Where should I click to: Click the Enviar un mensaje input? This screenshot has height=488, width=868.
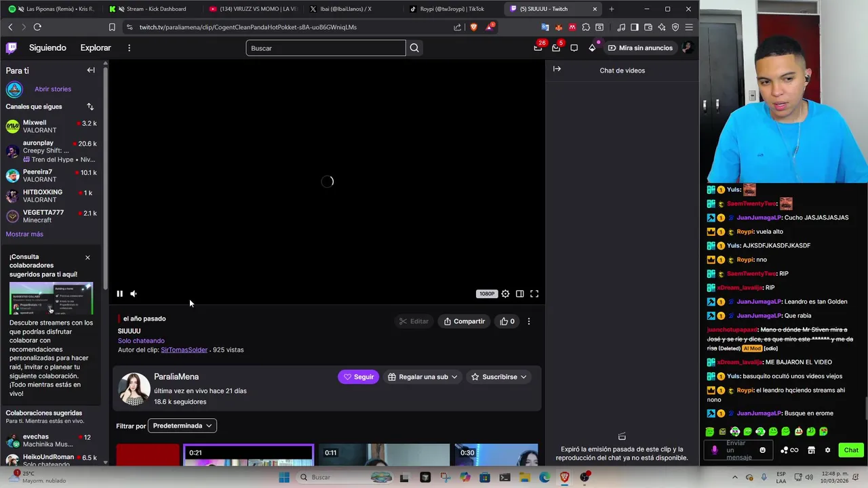(739, 450)
